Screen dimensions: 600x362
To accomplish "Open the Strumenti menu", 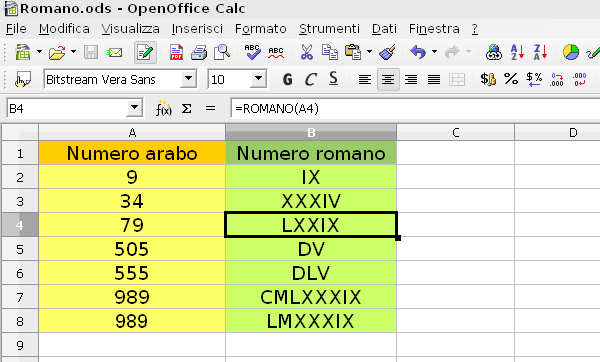I will [x=329, y=29].
